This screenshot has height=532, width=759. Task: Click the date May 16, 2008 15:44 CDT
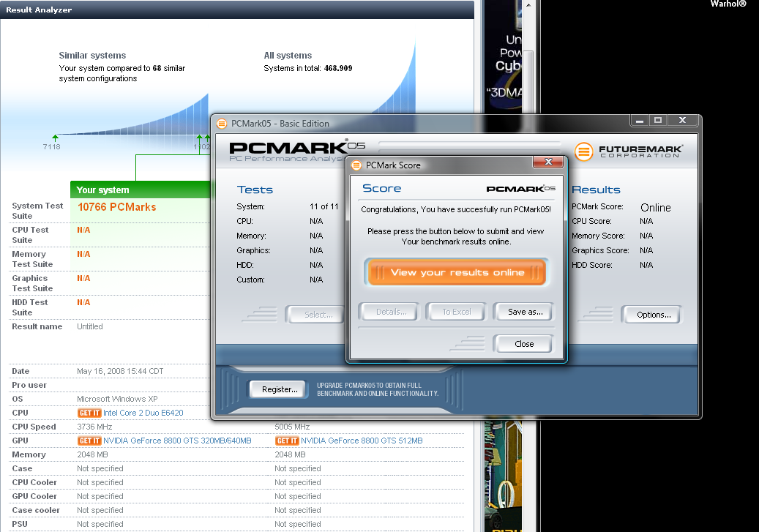[120, 371]
